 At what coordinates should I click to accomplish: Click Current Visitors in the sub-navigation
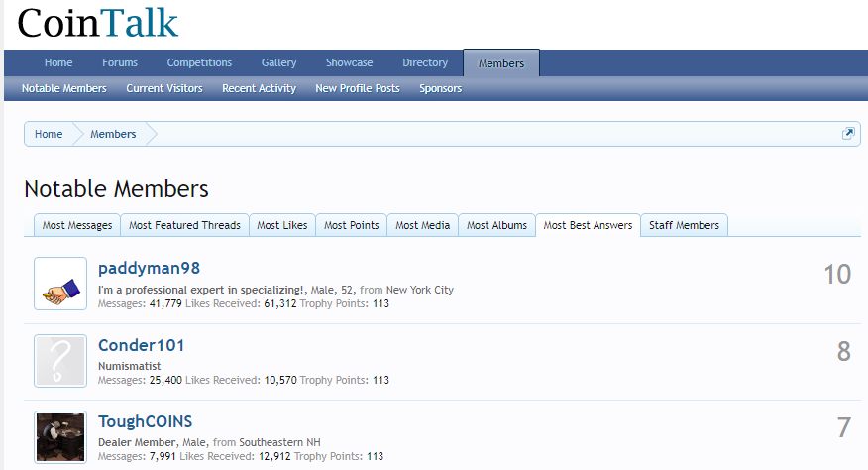[164, 88]
